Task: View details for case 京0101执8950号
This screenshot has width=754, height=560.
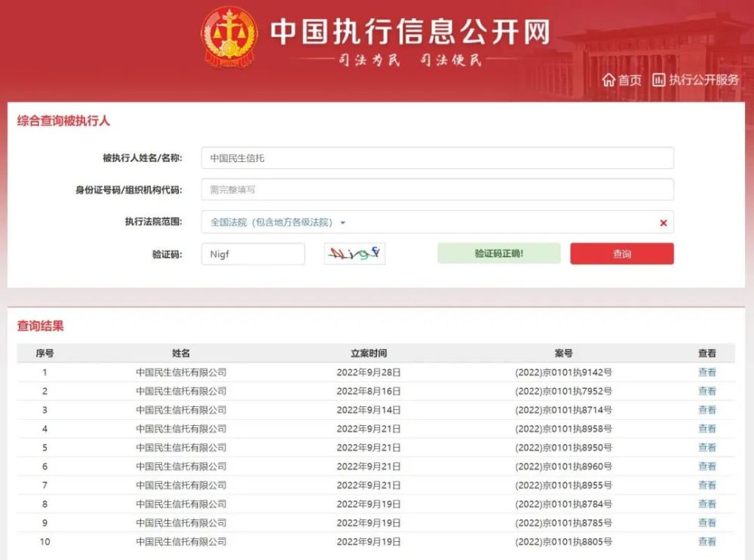Action: pos(707,447)
